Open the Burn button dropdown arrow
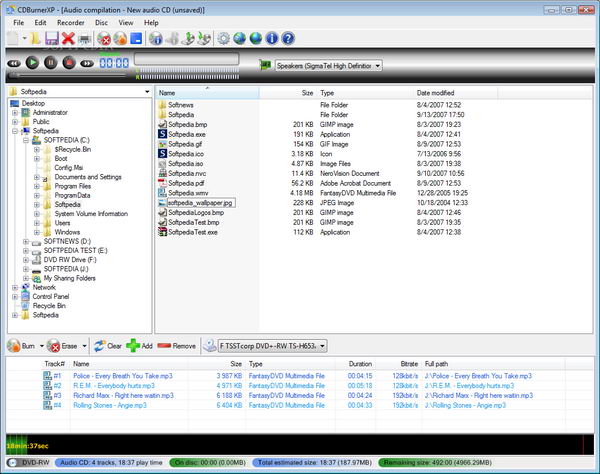The image size is (600, 474). coord(41,346)
